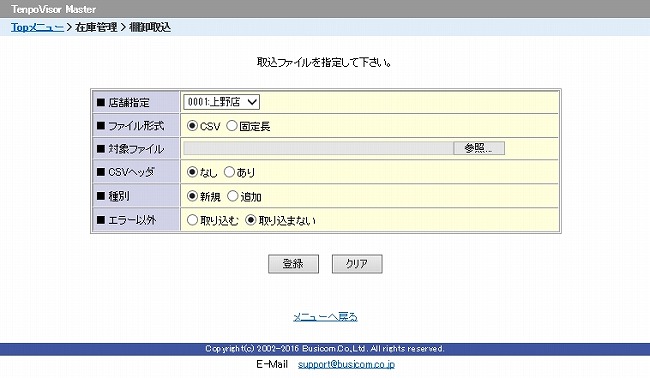Viewport: 650px width, 378px height.
Task: Click the 登録 register button
Action: (x=293, y=264)
